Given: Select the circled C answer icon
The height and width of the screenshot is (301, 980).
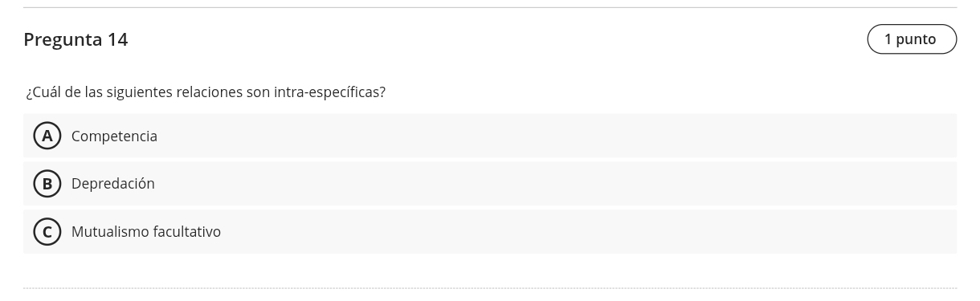Looking at the screenshot, I should click(x=47, y=232).
